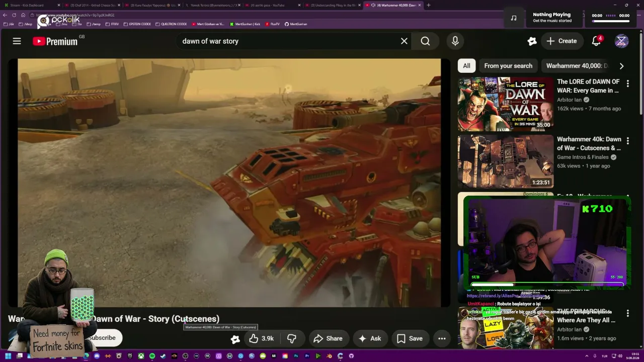Image resolution: width=644 pixels, height=362 pixels.
Task: Open Steam from the taskbar
Action: click(x=163, y=356)
